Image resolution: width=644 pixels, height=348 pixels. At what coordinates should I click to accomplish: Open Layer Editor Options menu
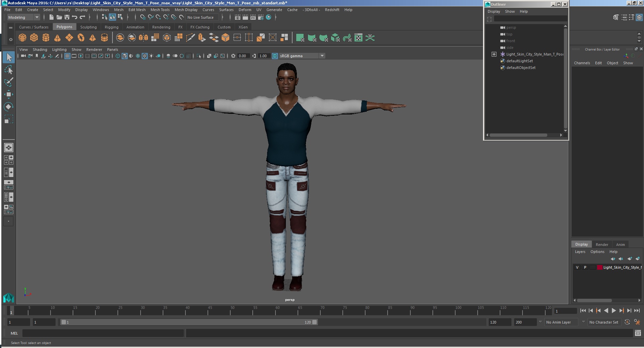click(597, 252)
